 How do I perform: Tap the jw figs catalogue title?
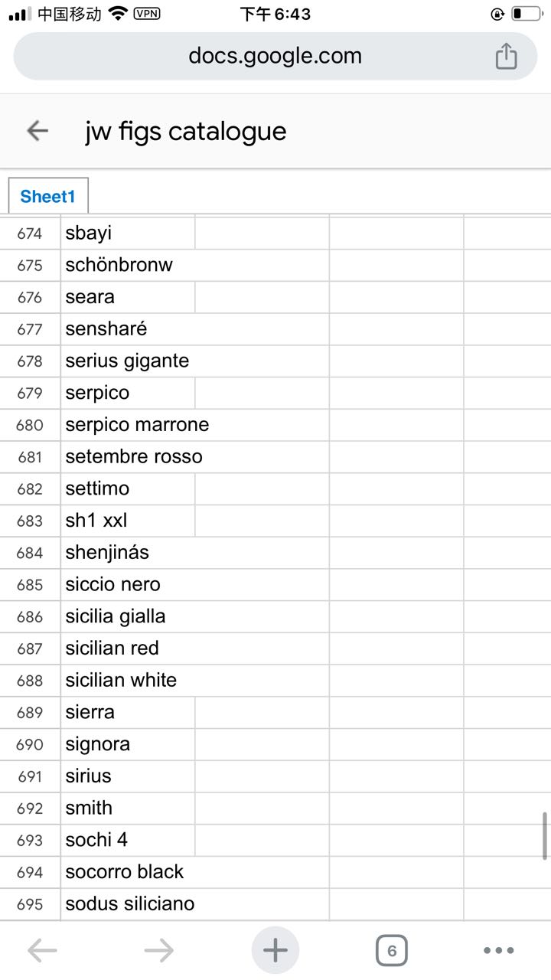[185, 131]
